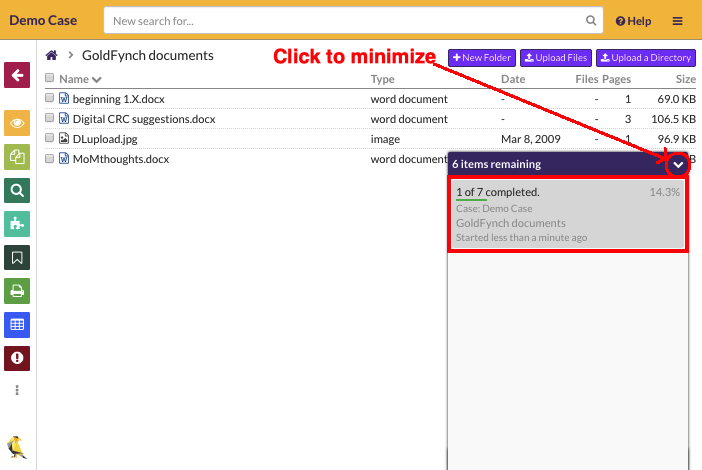Check the box for Digital CRC suggestions.docx
This screenshot has width=702, height=470.
[x=50, y=118]
